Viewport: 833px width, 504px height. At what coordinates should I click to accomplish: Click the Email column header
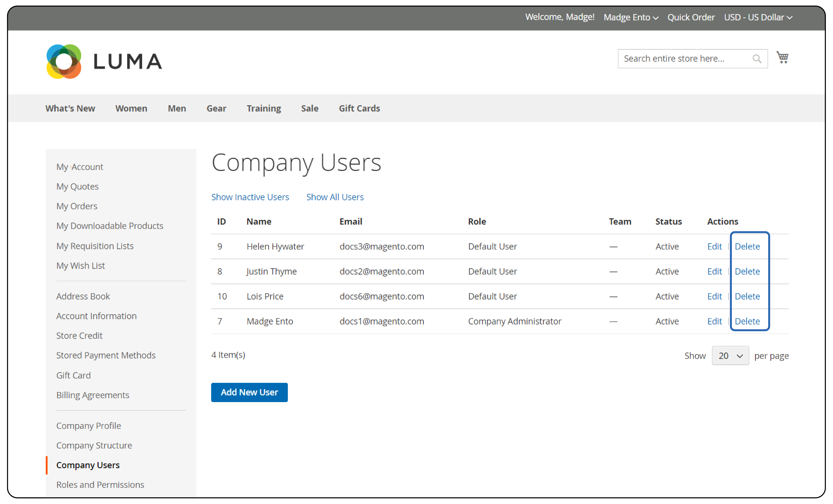click(x=351, y=222)
